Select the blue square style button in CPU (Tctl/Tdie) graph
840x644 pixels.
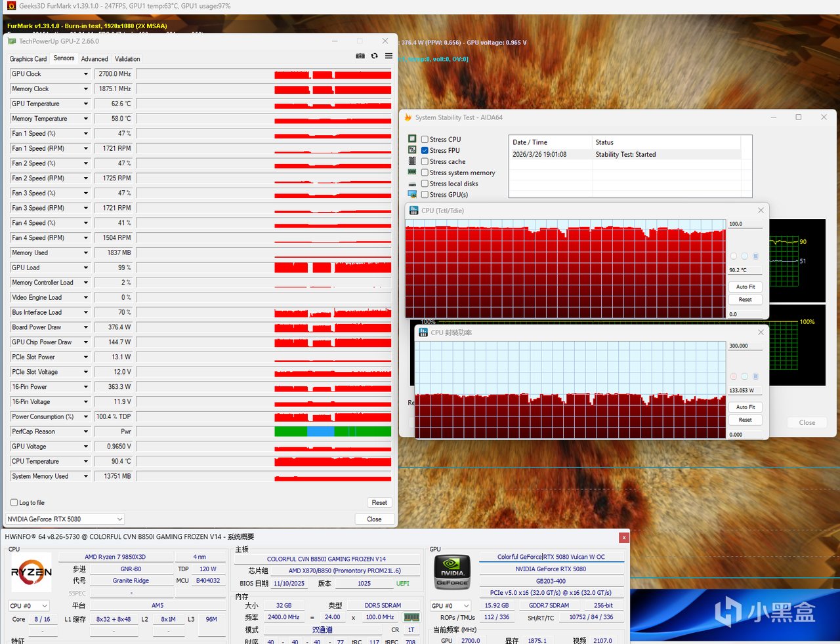point(755,256)
